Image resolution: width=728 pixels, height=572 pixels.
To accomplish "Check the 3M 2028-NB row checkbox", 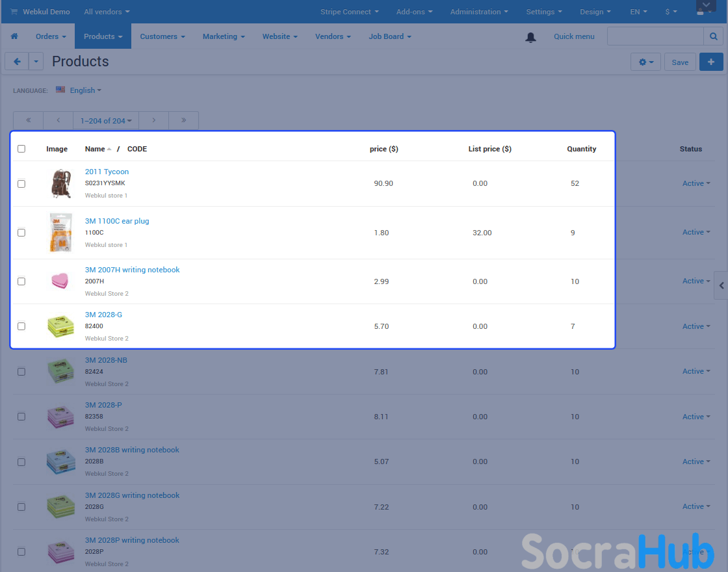I will [x=21, y=372].
